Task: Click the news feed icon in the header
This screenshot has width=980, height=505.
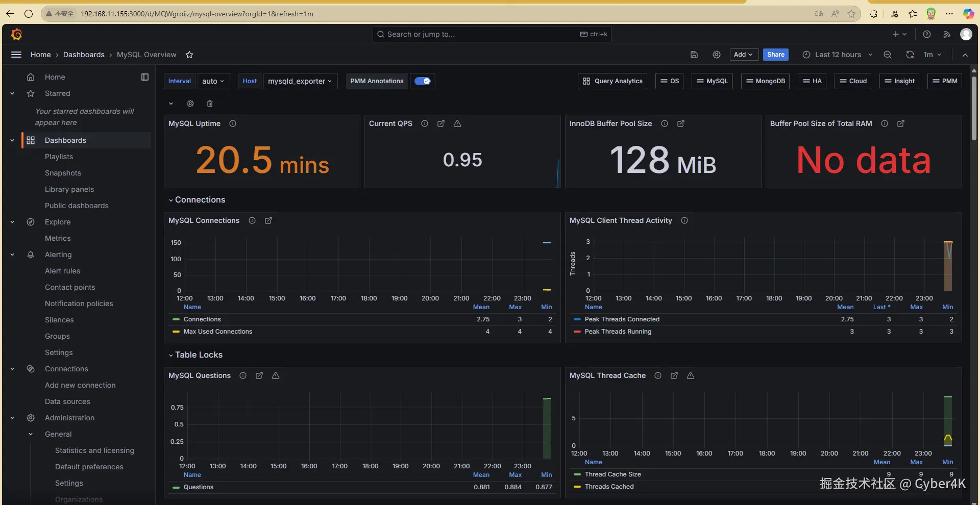Action: (x=947, y=34)
